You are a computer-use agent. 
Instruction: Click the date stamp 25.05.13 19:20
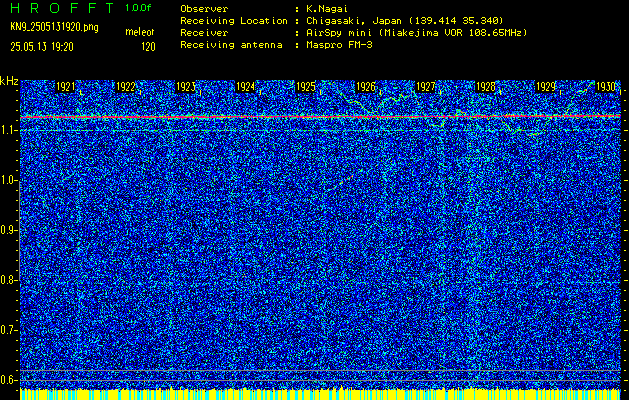click(x=42, y=47)
